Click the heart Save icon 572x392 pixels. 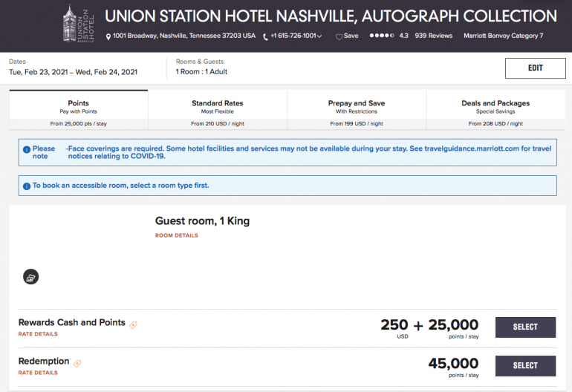tap(339, 36)
